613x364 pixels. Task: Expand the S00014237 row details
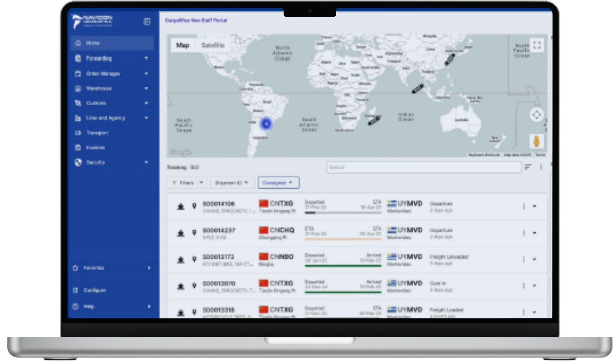[535, 233]
